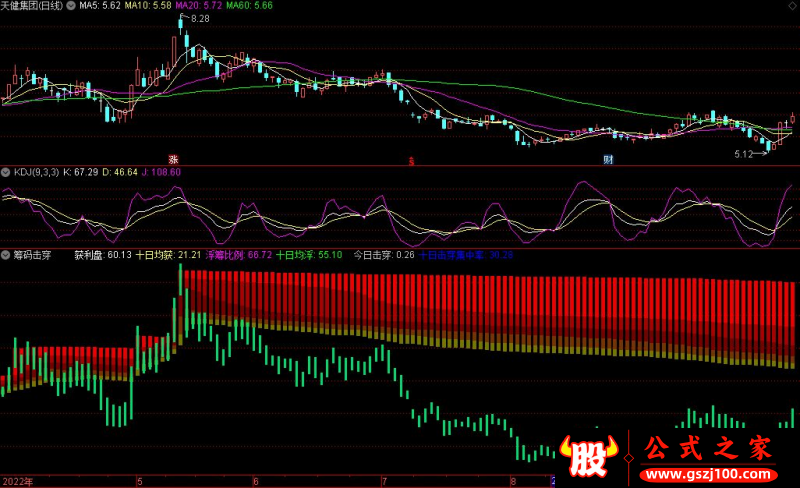Click the KDJ(9,3,3) indicator name
The height and width of the screenshot is (488, 800).
tap(36, 173)
